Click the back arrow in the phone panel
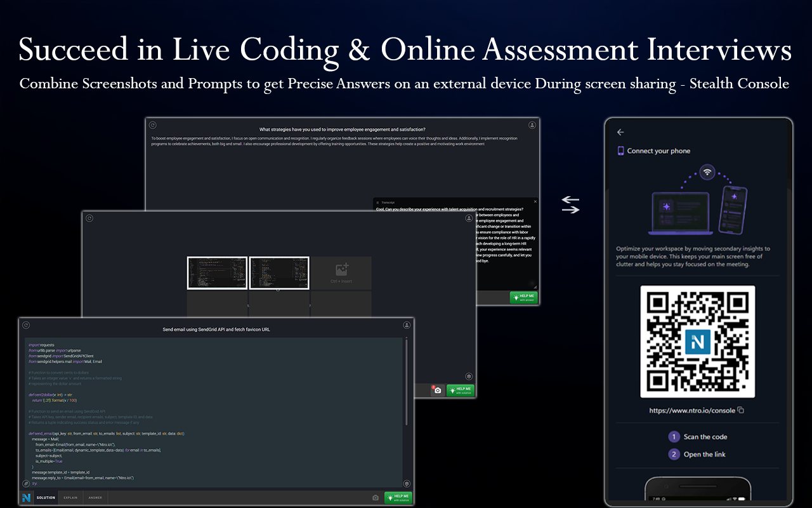812x508 pixels. point(620,132)
